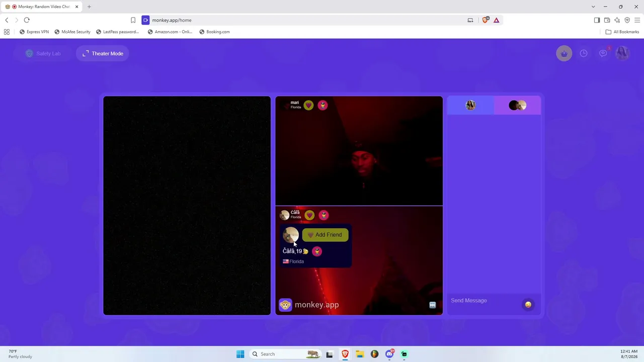The height and width of the screenshot is (362, 644).
Task: Click report badge icon inside Čářã's profile card
Action: pos(316,251)
